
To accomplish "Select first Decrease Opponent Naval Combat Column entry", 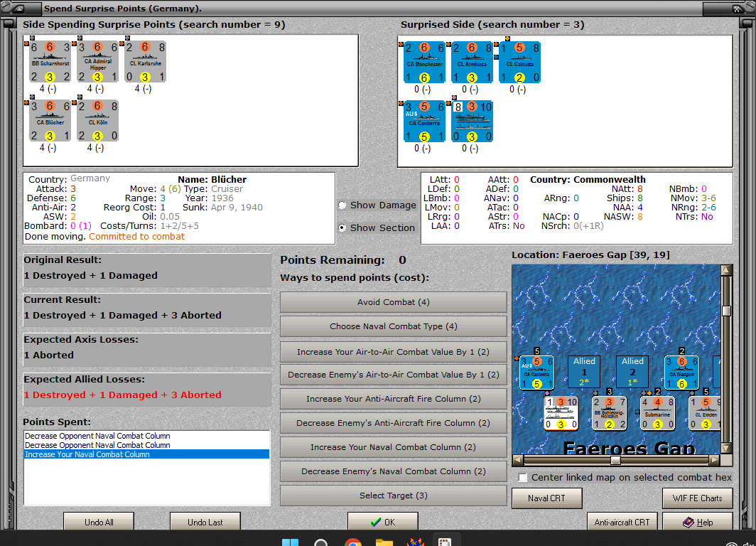I will (x=146, y=436).
